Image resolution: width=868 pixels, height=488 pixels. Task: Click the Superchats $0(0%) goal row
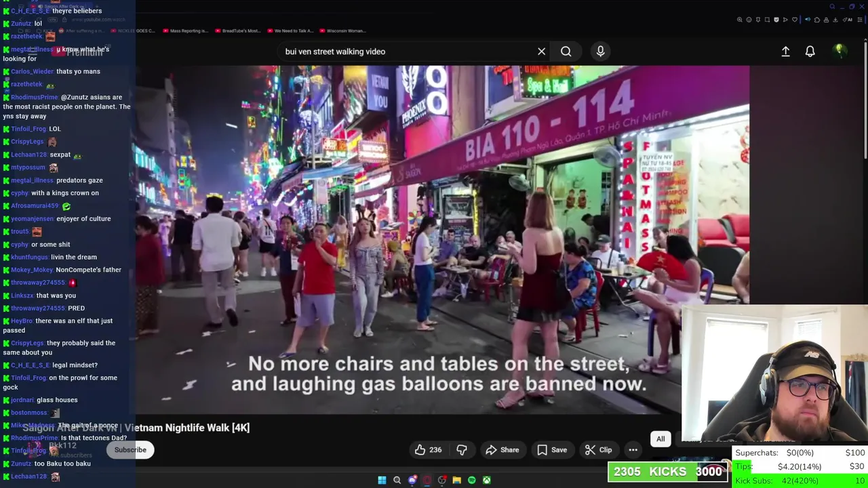[800, 453]
